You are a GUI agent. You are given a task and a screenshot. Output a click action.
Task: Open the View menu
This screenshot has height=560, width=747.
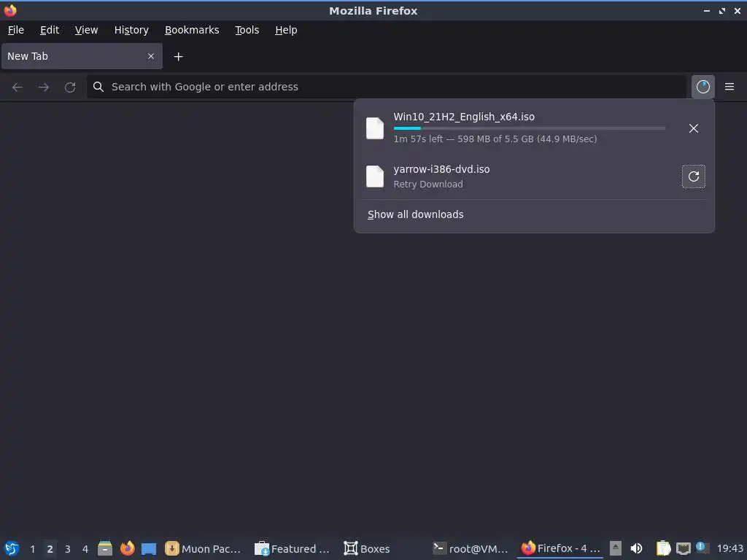[x=86, y=30]
